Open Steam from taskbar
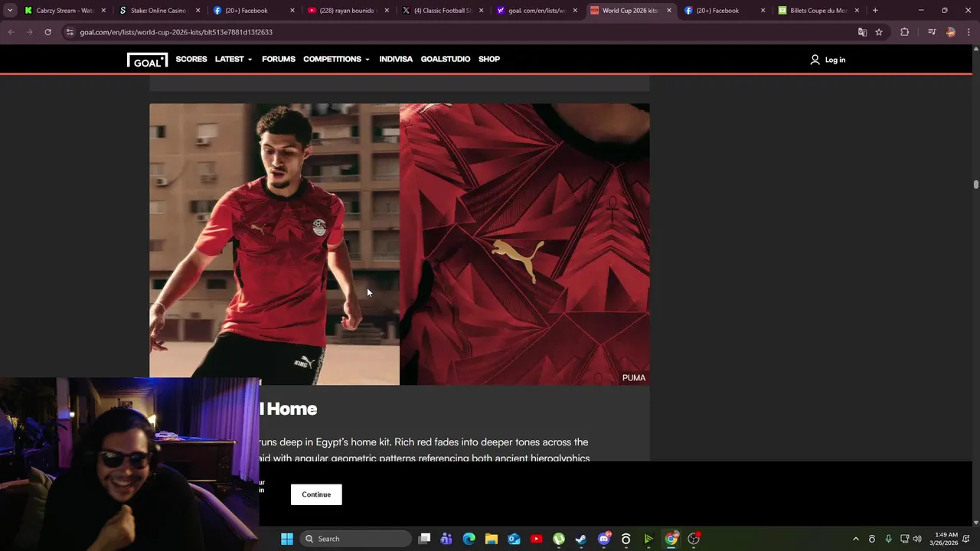980x551 pixels. tap(581, 539)
